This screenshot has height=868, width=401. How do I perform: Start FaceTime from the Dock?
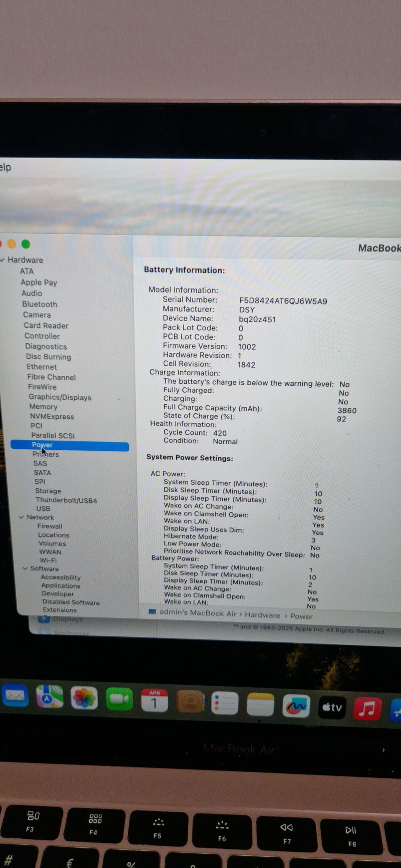[x=119, y=699]
